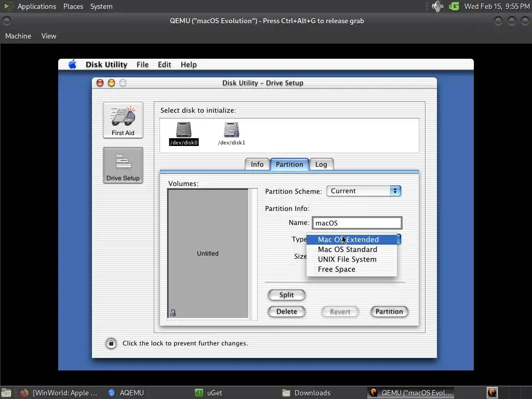
Task: Open the File menu in Disk Utility
Action: point(142,64)
